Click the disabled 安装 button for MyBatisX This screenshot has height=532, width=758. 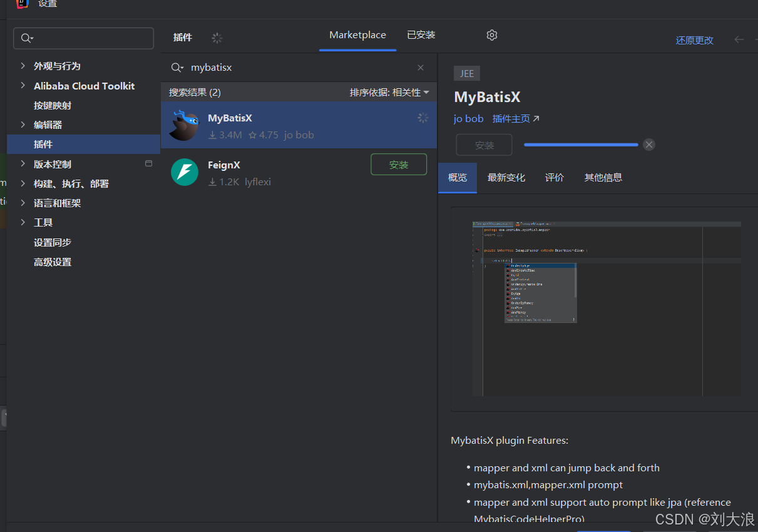pos(484,145)
